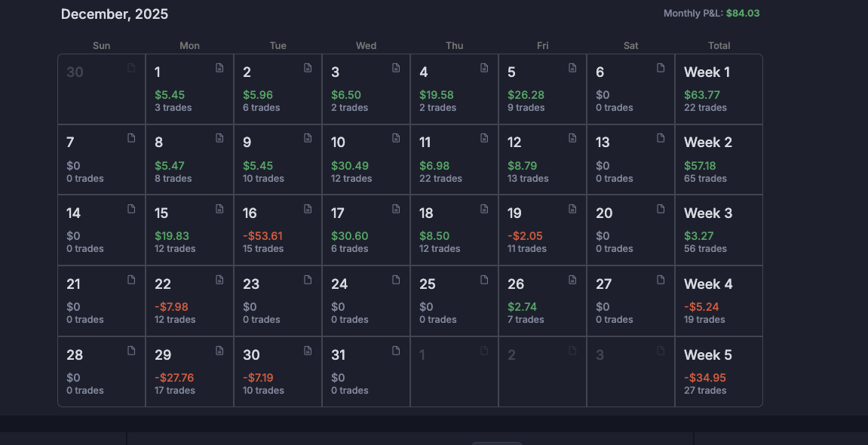Viewport: 868px width, 445px height.
Task: Open the note icon on December 1
Action: [219, 68]
